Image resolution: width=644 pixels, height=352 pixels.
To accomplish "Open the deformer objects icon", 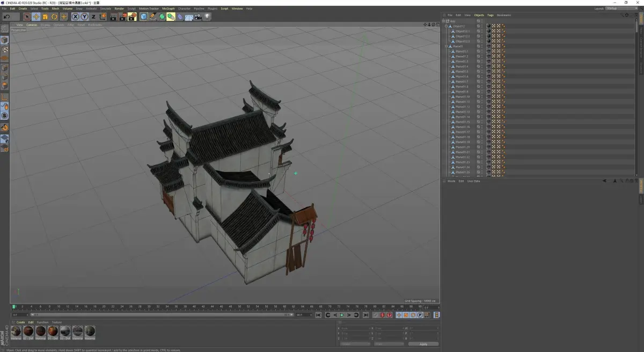I will [180, 17].
